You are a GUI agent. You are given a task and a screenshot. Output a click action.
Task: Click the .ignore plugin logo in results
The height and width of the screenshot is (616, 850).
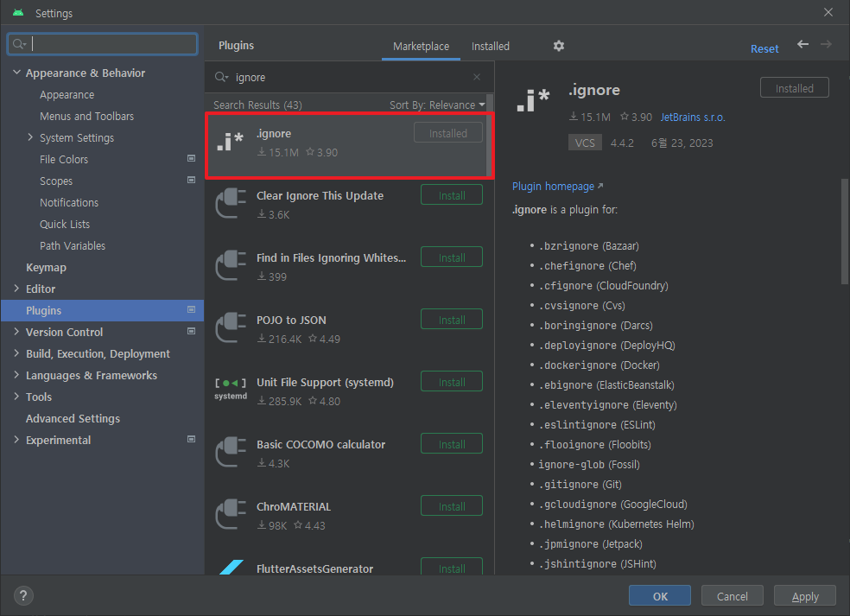pyautogui.click(x=231, y=142)
